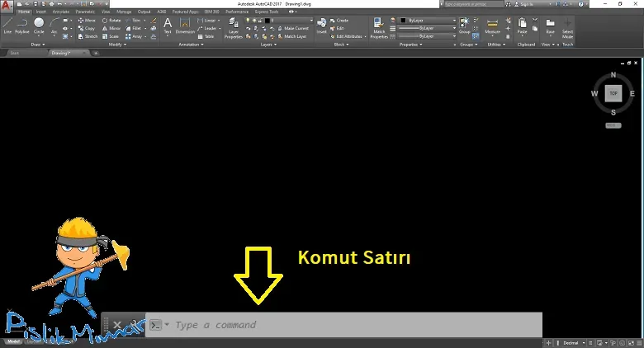Add new drawing tab with plus button
This screenshot has width=644, height=348.
pyautogui.click(x=96, y=53)
